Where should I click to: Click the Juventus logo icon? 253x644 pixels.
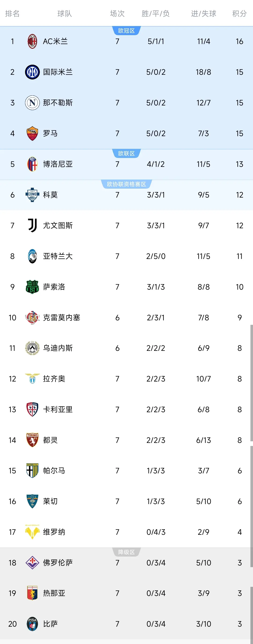[x=32, y=225]
